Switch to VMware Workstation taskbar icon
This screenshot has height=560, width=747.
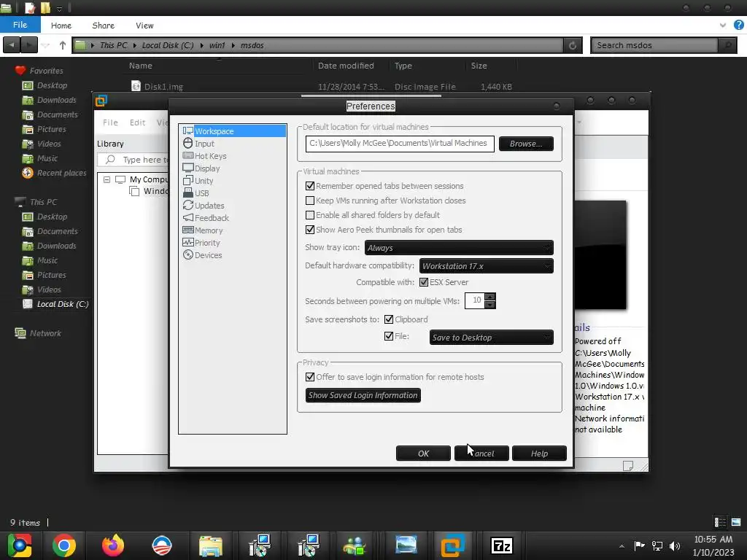point(452,545)
